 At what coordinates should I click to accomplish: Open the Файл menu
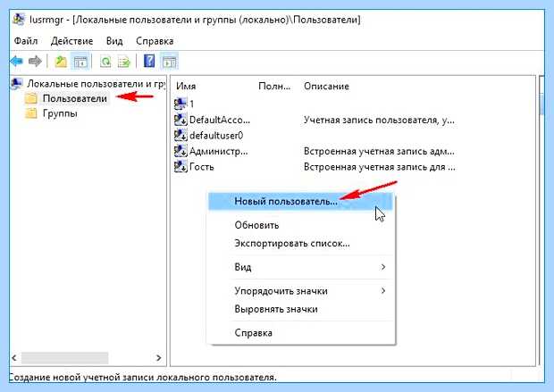tap(26, 41)
